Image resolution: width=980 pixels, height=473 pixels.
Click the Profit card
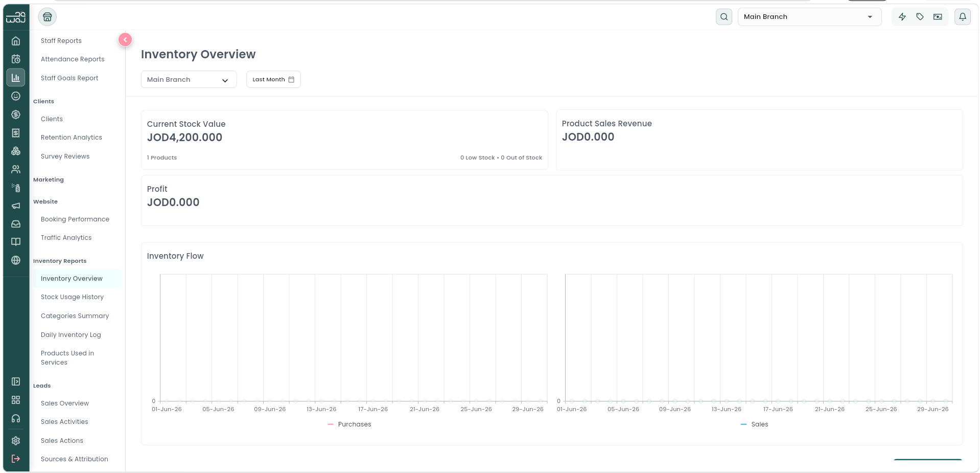552,200
